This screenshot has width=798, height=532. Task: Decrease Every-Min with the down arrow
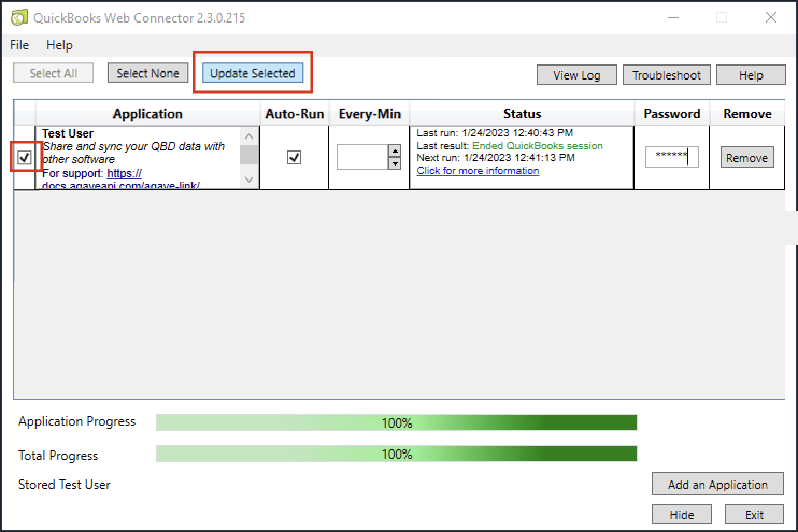(395, 163)
